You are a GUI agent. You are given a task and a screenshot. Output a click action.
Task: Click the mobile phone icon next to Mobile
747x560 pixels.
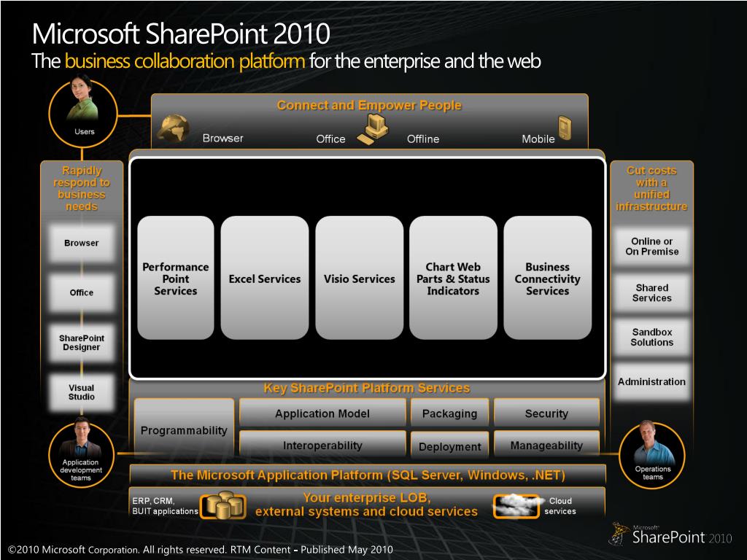pos(565,128)
